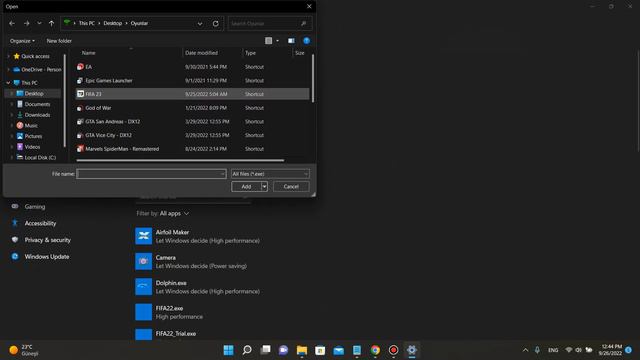
Task: Open the taskbar clock and date
Action: point(611,350)
